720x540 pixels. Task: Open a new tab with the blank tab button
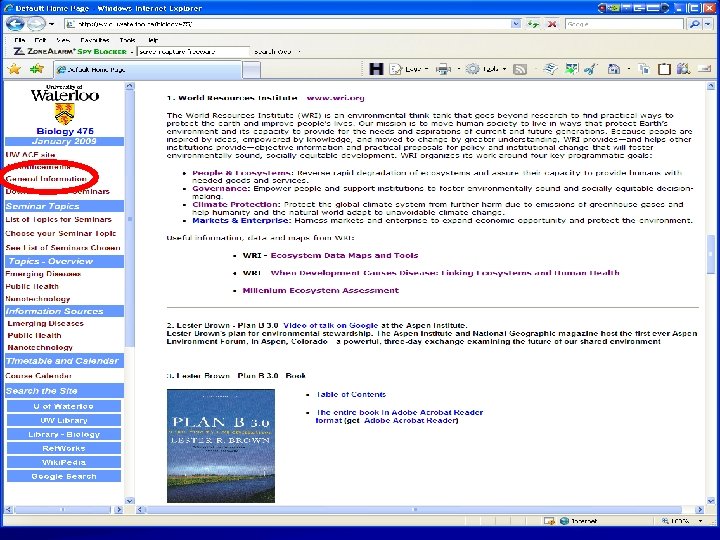pyautogui.click(x=251, y=70)
